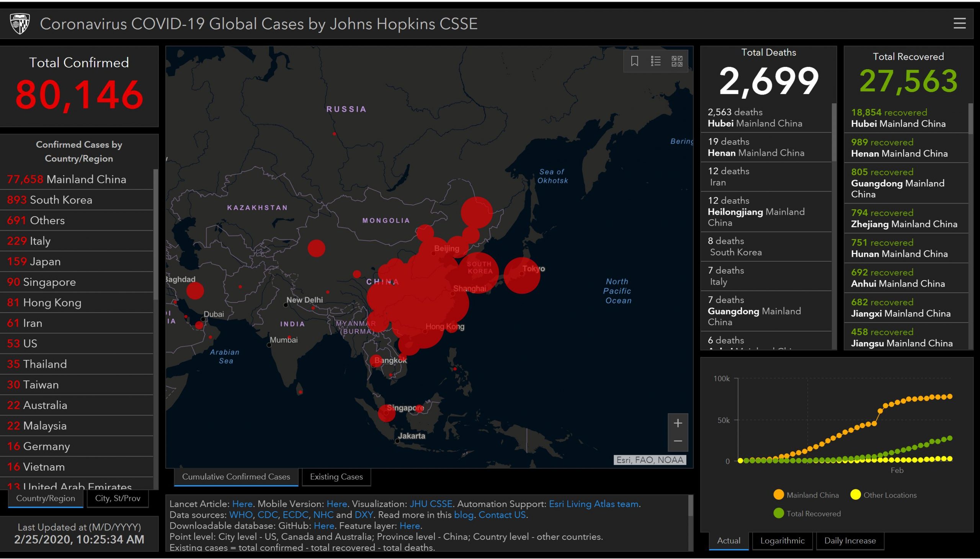Zoom in on the map

point(678,423)
